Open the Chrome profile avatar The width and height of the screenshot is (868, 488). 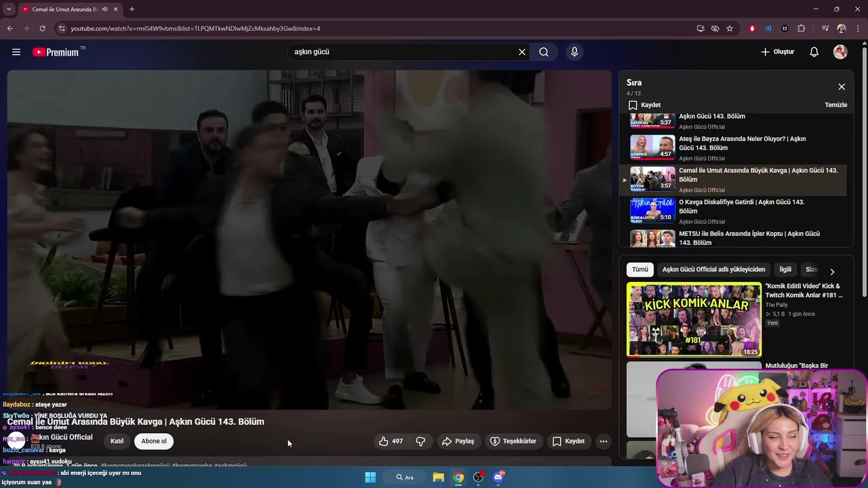tap(842, 28)
